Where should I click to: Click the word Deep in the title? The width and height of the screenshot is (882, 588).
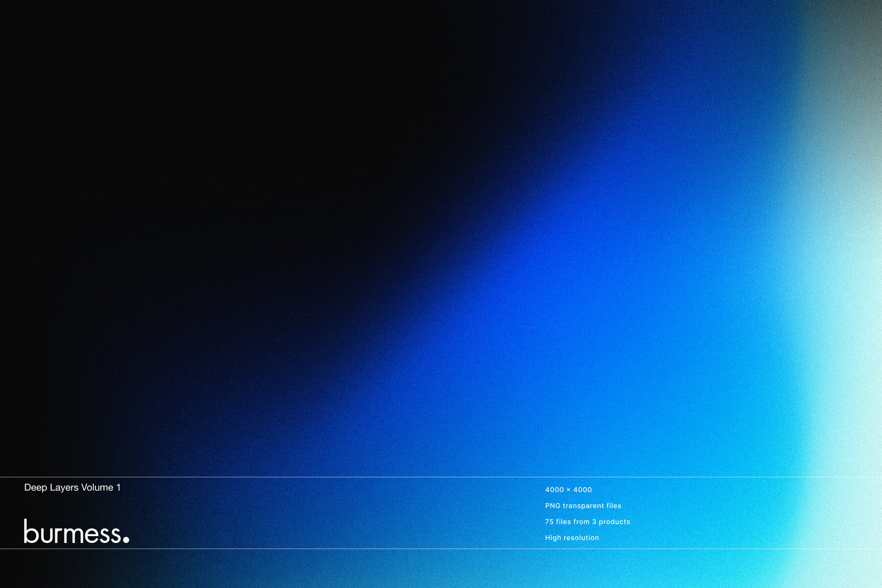[x=35, y=488]
